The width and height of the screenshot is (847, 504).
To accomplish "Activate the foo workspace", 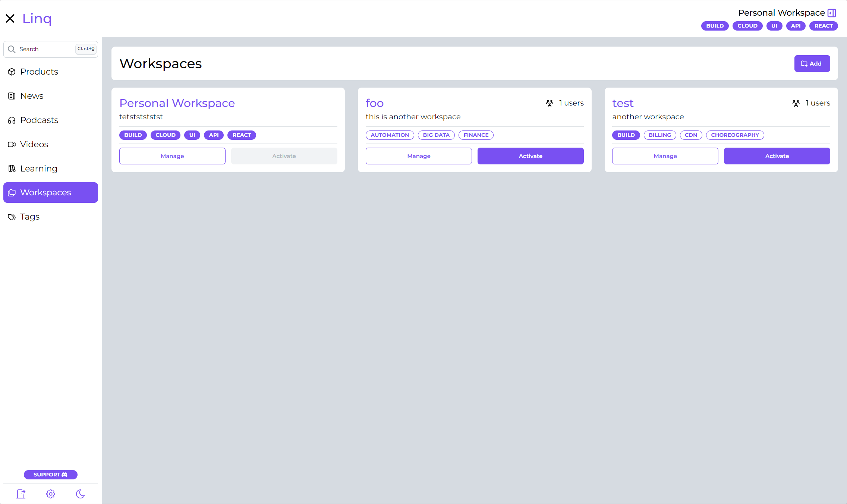I will click(530, 156).
